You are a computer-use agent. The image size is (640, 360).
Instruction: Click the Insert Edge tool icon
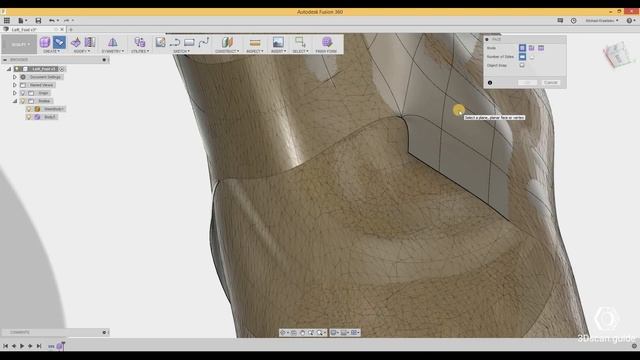tap(90, 42)
